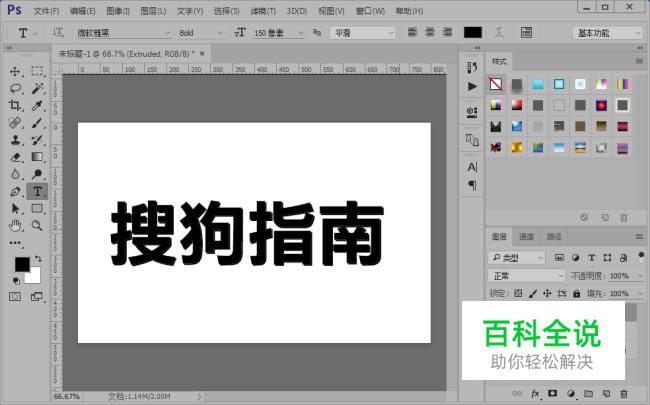Toggle the Character and Paragraph panels
The height and width of the screenshot is (405, 650).
(526, 32)
